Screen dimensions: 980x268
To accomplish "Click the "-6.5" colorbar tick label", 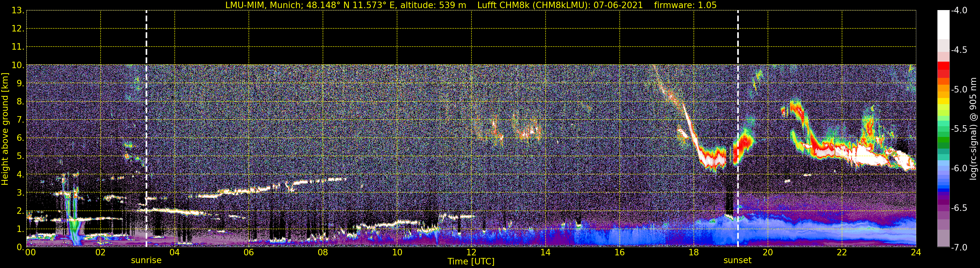I will 959,208.
